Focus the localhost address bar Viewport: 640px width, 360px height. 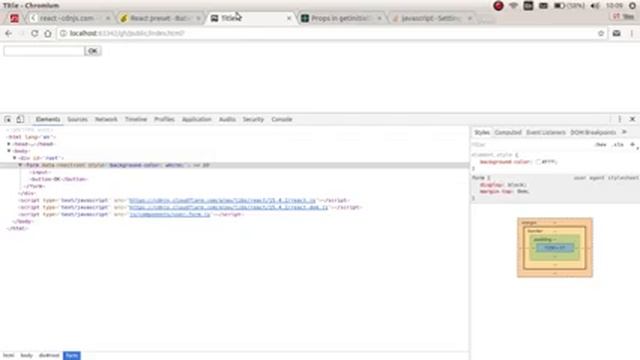coord(327,33)
